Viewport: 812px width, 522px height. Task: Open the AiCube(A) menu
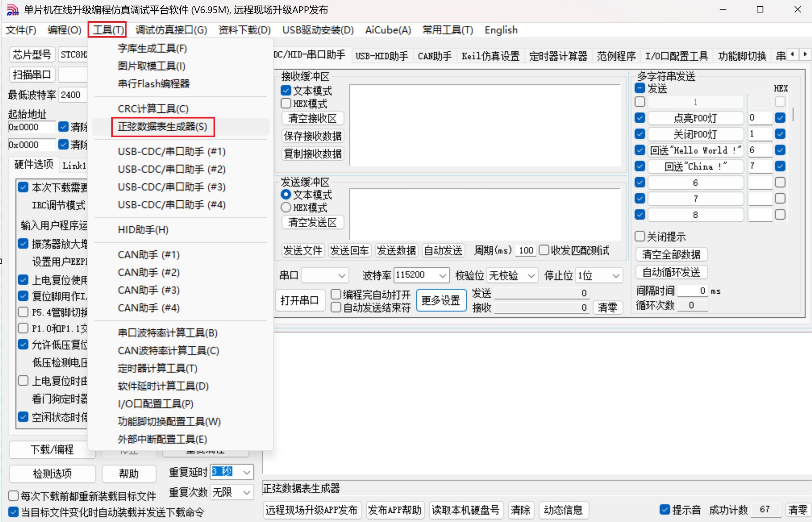click(x=388, y=30)
